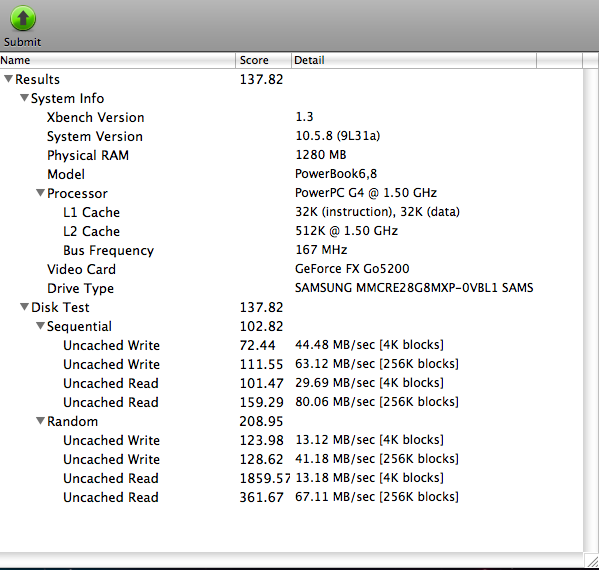
Task: Select Uncached Write row scoring 72.44
Action: tap(291, 345)
